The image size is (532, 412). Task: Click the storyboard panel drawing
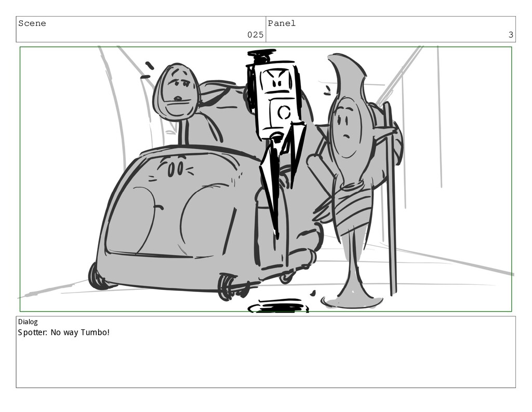coord(265,179)
